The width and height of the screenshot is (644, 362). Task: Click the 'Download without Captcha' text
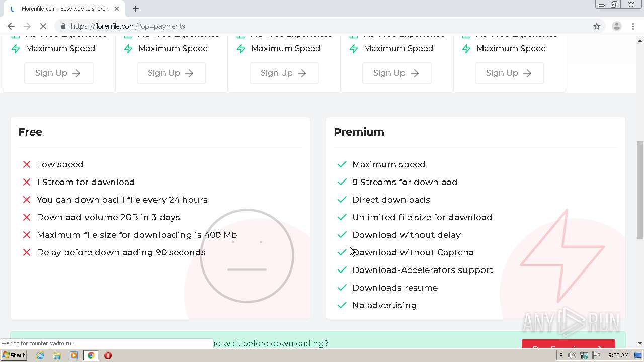(413, 252)
